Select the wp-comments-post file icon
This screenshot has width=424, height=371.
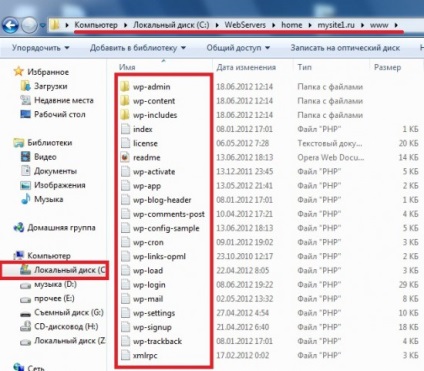click(125, 214)
